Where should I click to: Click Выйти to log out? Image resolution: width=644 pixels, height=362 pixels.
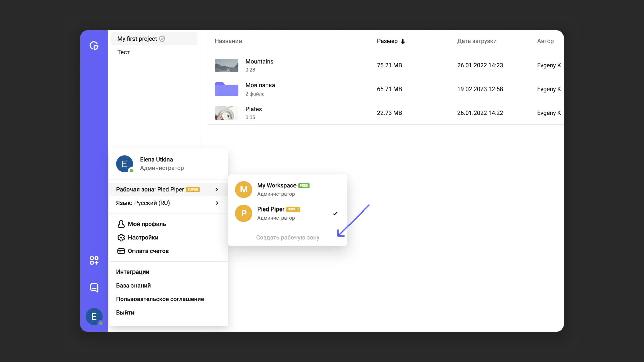(125, 312)
